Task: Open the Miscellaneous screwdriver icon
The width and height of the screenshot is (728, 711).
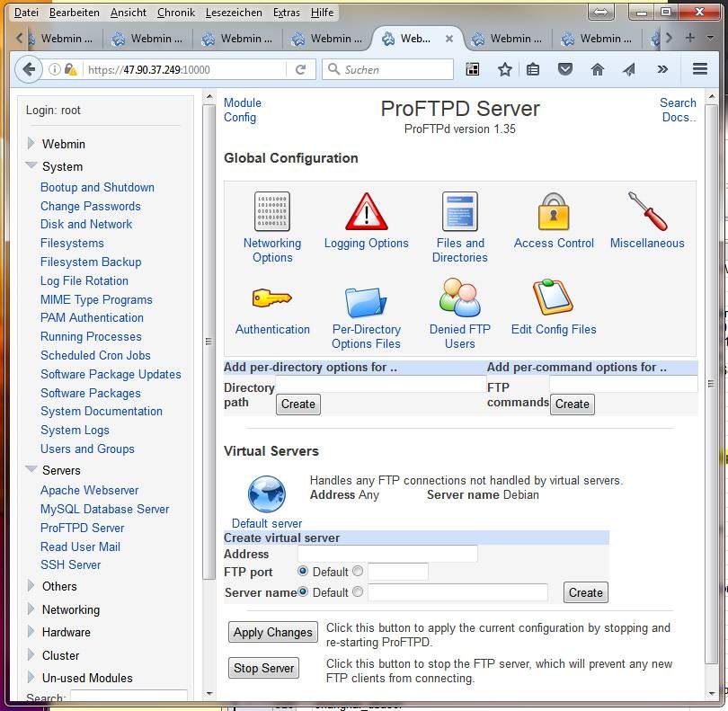Action: click(x=647, y=211)
